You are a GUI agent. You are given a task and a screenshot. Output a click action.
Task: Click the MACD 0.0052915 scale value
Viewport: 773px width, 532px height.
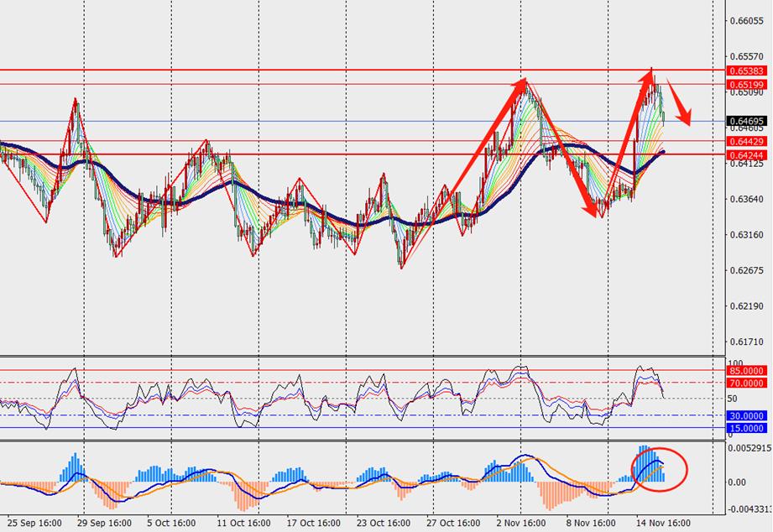click(x=749, y=448)
